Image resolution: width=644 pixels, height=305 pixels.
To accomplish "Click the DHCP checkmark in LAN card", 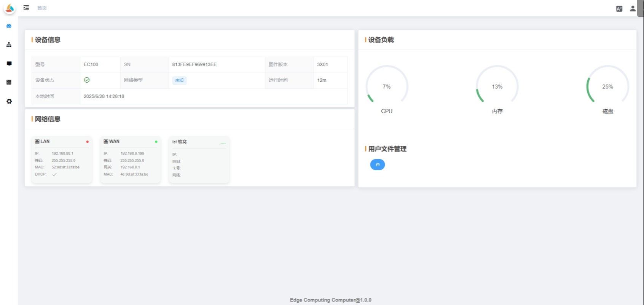I will 54,174.
